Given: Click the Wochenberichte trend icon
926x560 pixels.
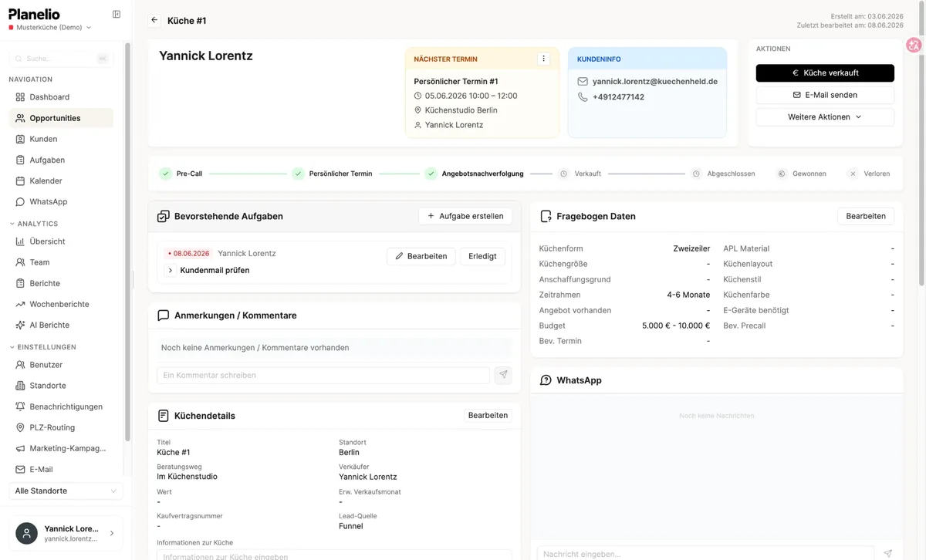Looking at the screenshot, I should point(20,304).
